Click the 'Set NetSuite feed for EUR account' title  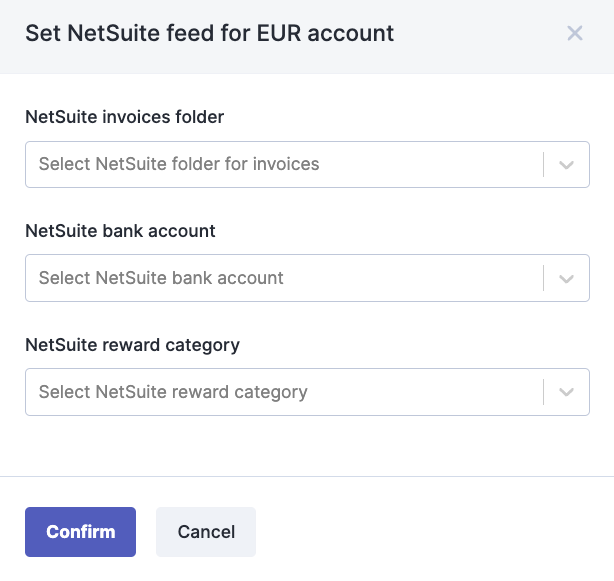click(x=209, y=33)
